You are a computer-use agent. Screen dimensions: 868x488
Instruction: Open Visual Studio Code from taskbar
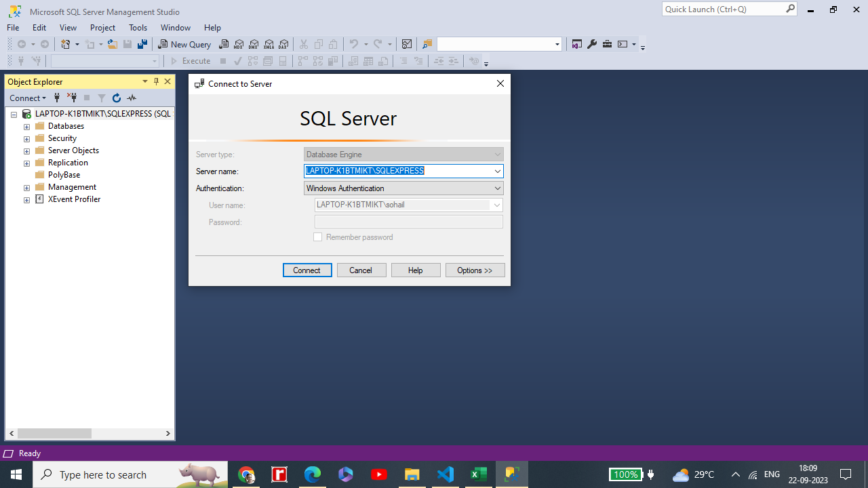tap(446, 474)
